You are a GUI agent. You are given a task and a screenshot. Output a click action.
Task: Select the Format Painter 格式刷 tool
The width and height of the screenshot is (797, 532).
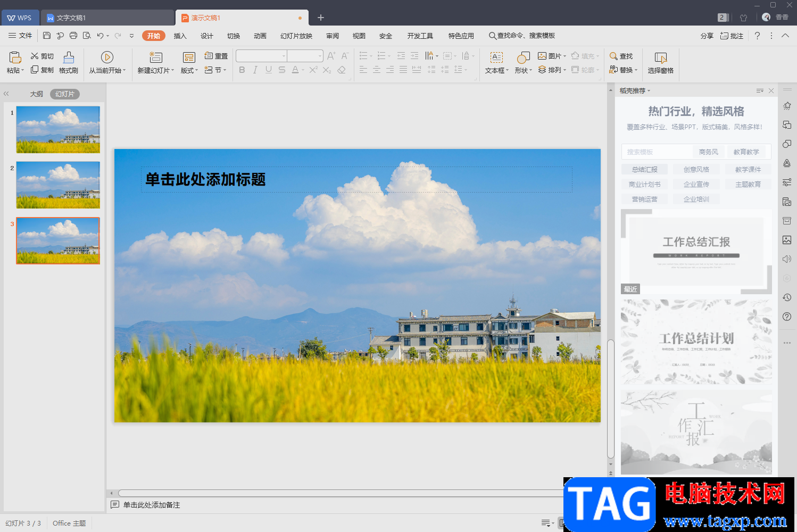coord(69,63)
